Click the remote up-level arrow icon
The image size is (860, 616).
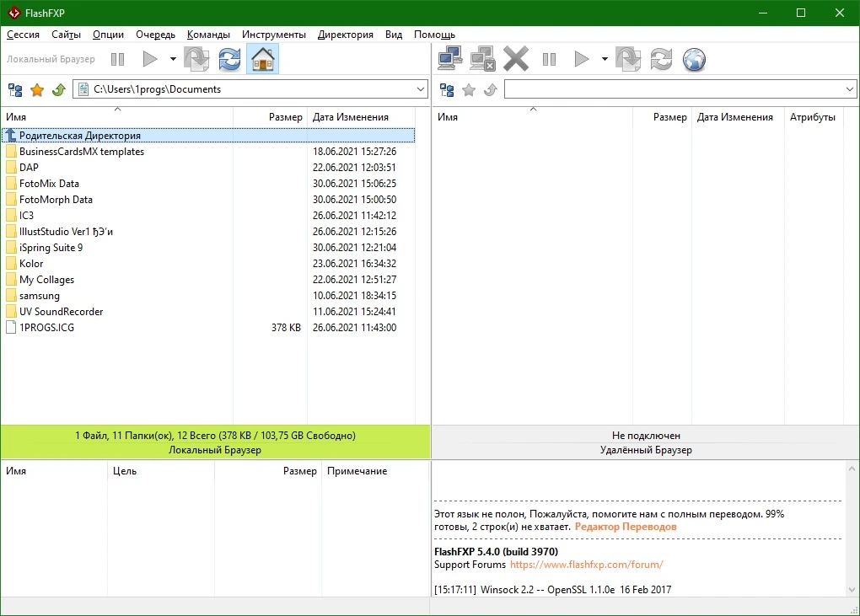pyautogui.click(x=491, y=90)
